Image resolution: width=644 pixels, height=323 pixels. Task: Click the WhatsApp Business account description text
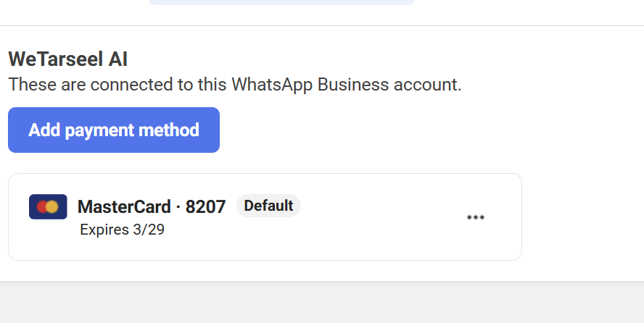pyautogui.click(x=235, y=85)
